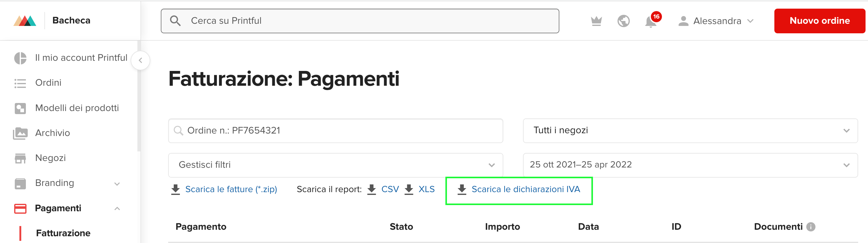Open notifications bell with 16 badge
This screenshot has width=868, height=243.
pos(651,21)
